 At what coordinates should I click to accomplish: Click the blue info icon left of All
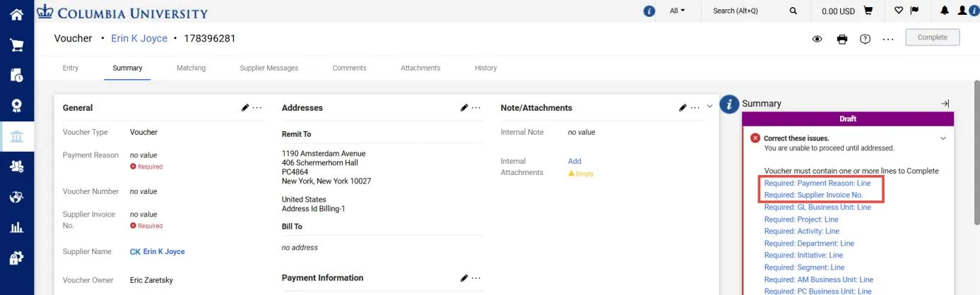point(649,11)
